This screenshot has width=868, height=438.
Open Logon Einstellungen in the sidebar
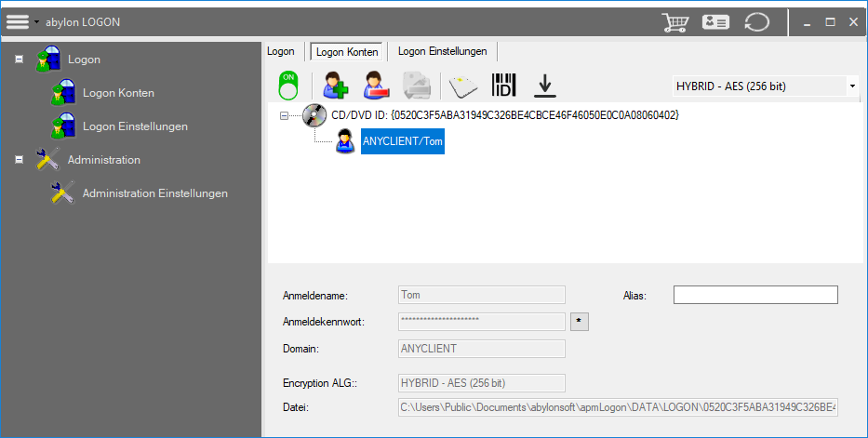(135, 126)
